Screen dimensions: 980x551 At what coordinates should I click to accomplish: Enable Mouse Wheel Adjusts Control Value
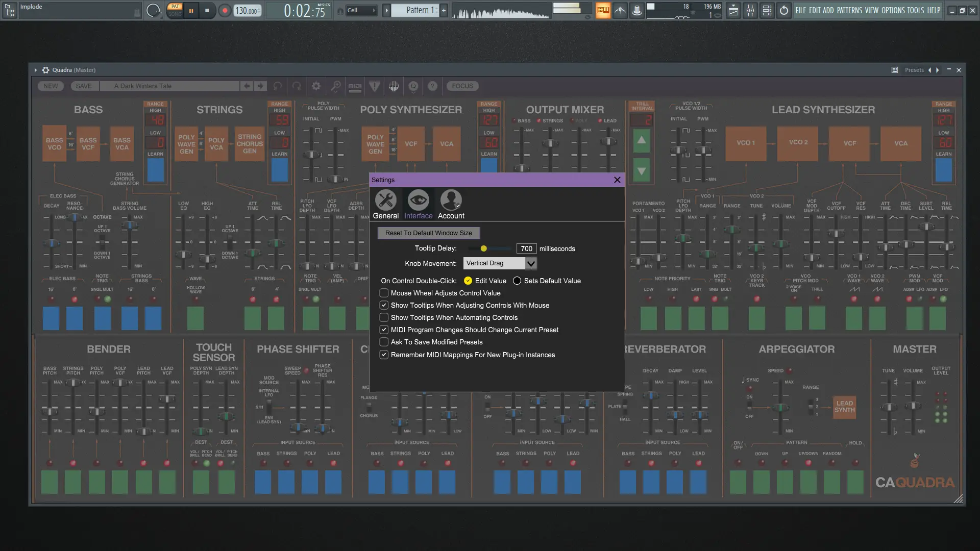(384, 293)
